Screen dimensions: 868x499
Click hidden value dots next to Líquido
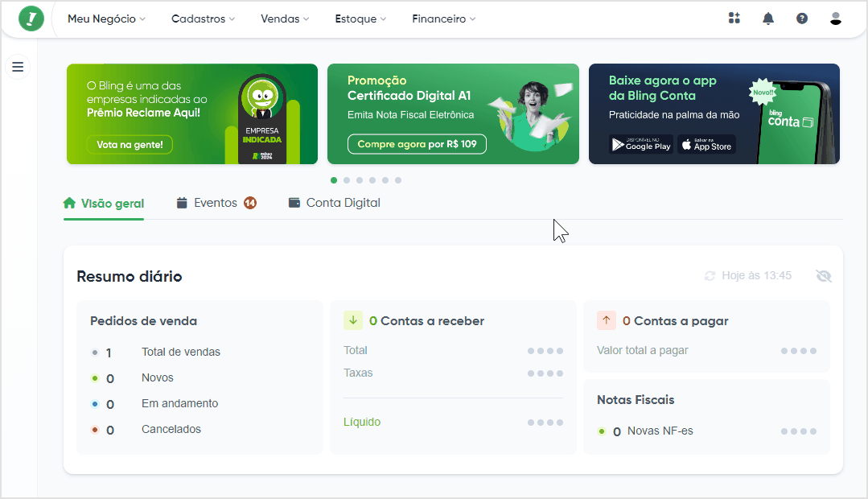(x=545, y=423)
